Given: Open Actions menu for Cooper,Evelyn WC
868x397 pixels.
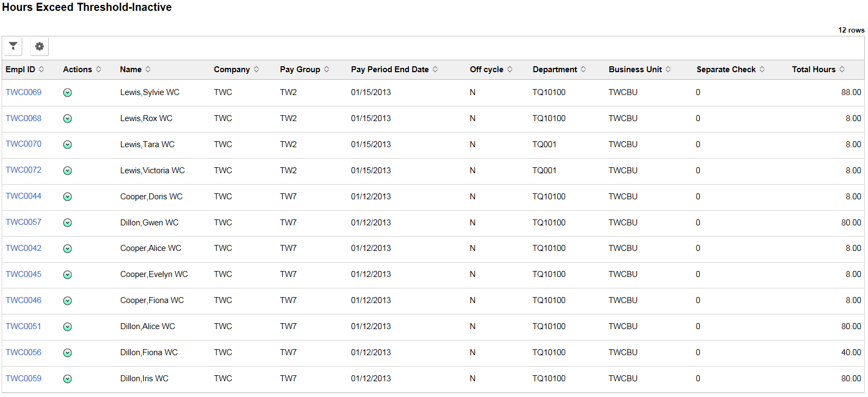Looking at the screenshot, I should click(67, 275).
